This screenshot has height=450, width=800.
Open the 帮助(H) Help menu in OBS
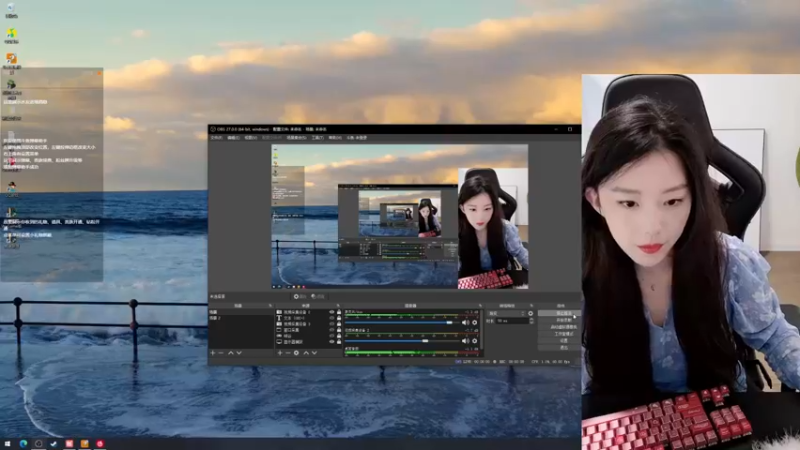point(335,138)
